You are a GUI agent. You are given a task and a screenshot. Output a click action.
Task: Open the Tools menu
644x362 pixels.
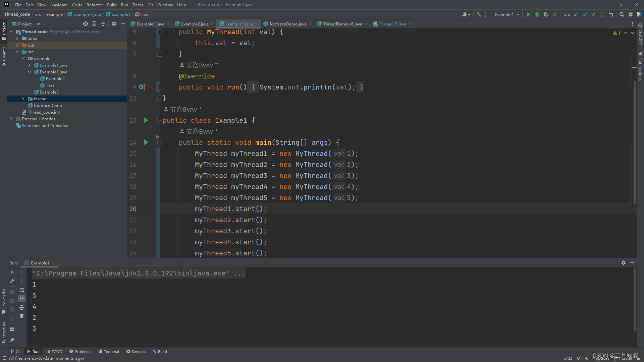click(138, 5)
